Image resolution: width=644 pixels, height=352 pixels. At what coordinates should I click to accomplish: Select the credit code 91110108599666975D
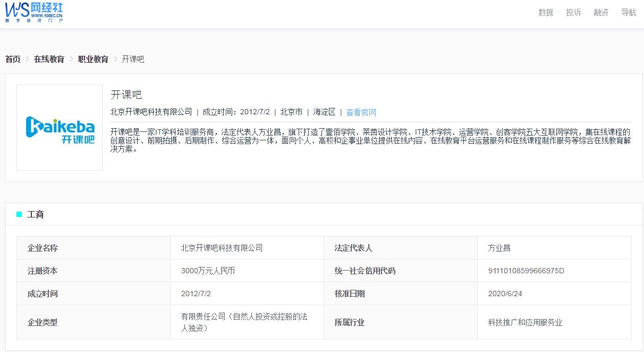[526, 270]
